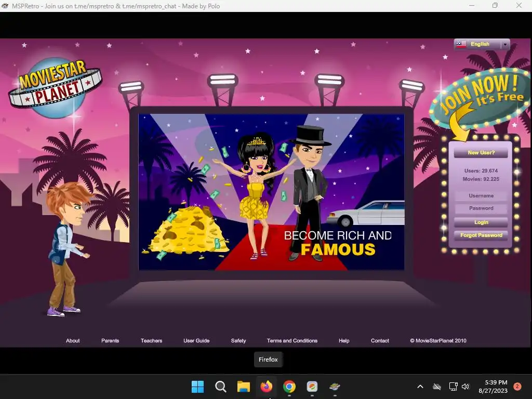Click the Become Rich and Famous banner

point(271,192)
